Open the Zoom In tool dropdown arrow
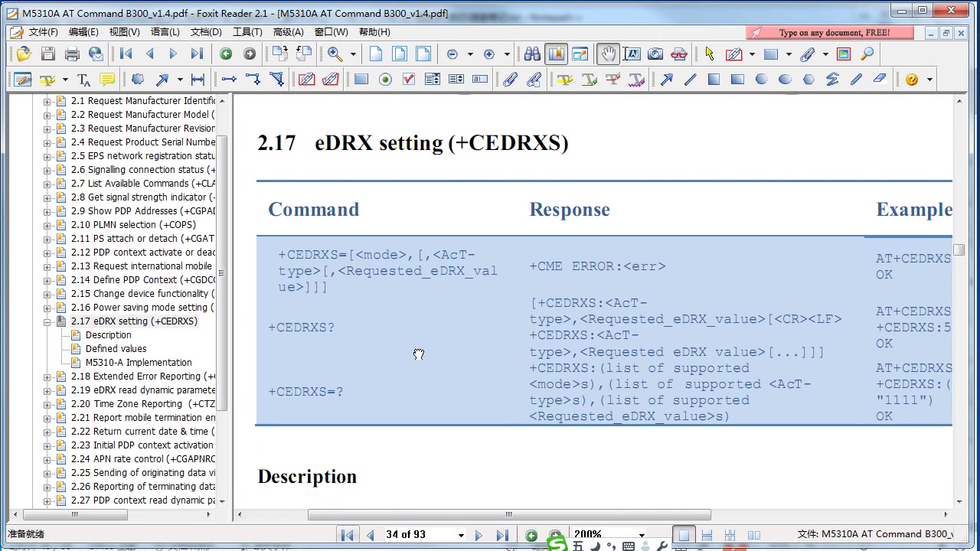980x551 pixels. (x=353, y=54)
